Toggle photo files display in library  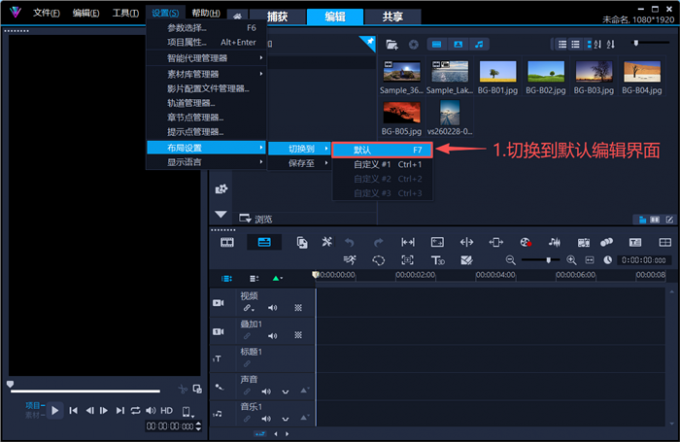point(458,44)
